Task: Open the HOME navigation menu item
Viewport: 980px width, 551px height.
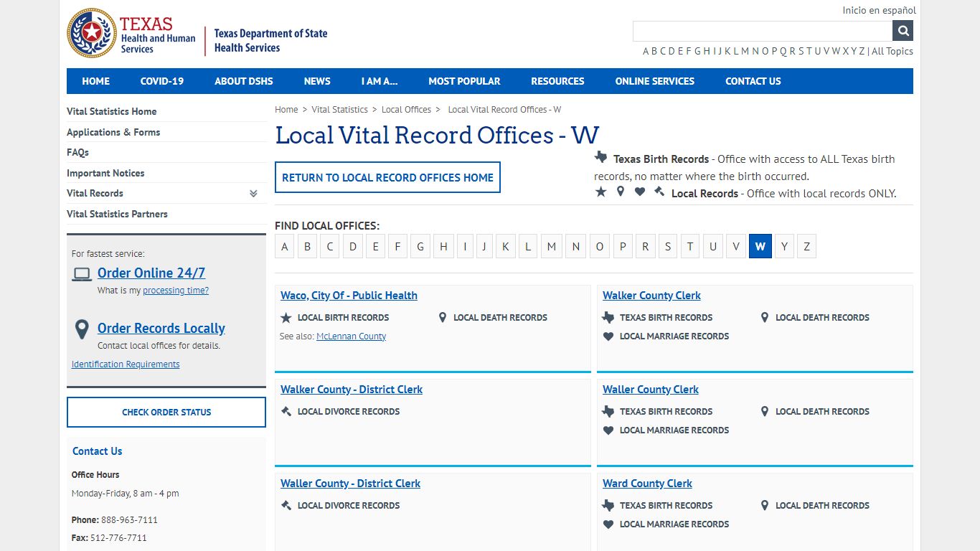Action: tap(96, 81)
